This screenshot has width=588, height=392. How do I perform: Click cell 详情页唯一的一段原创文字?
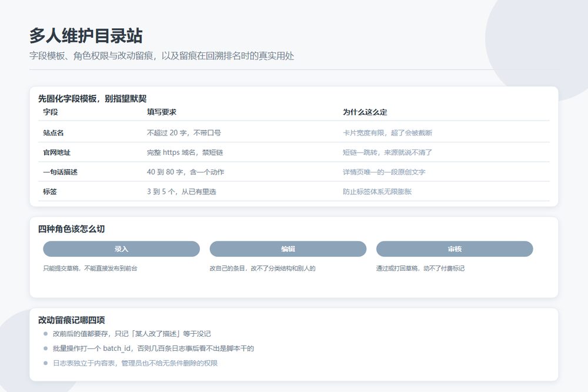(384, 172)
